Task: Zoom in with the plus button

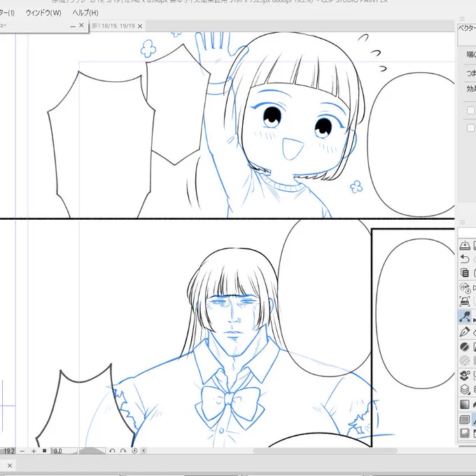Action: pyautogui.click(x=34, y=451)
